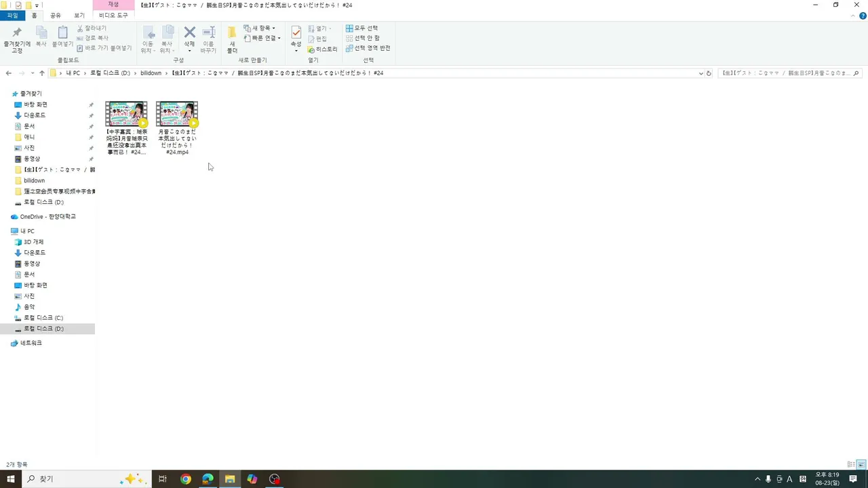The width and height of the screenshot is (868, 488).
Task: Click the 붙여넣기 (Paste) clipboard icon
Action: 62,37
